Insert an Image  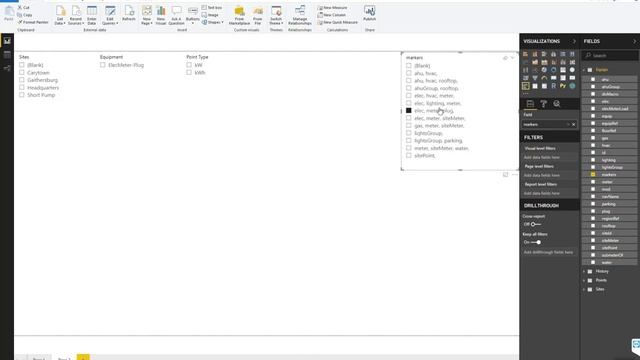point(210,15)
